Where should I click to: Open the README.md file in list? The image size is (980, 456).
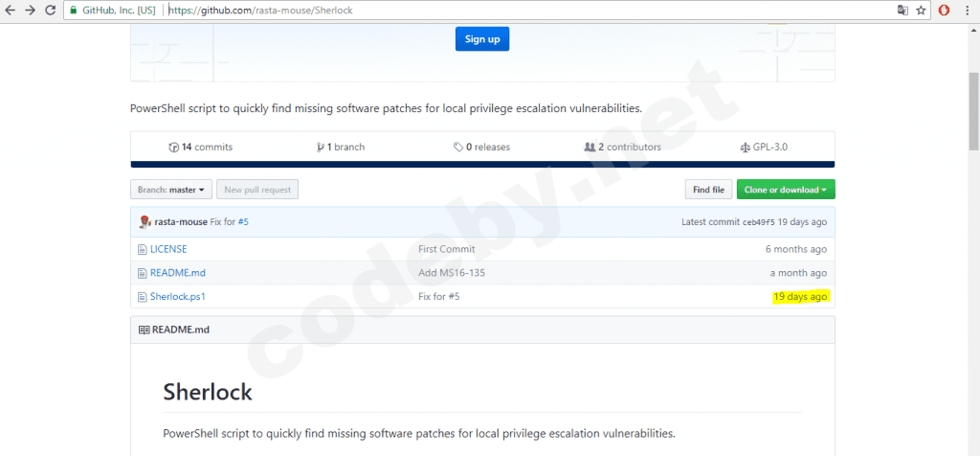point(177,273)
